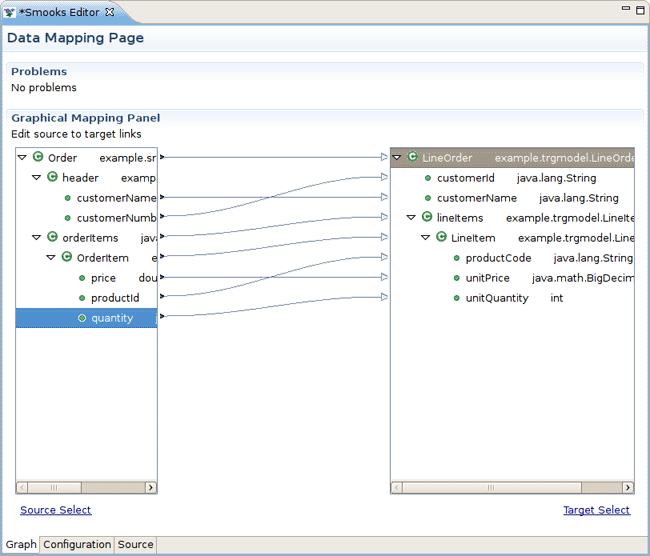Click the source tree horizontal scrollbar
Screen dimensions: 650x556
click(x=85, y=487)
